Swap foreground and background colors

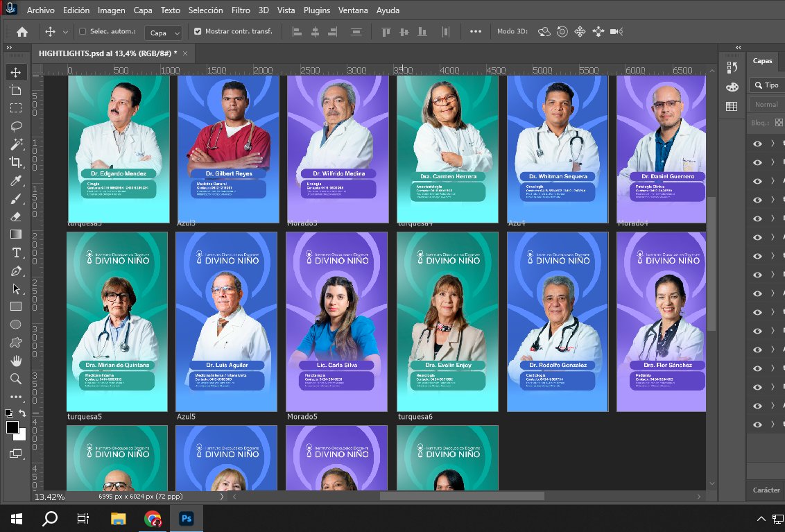(x=22, y=413)
